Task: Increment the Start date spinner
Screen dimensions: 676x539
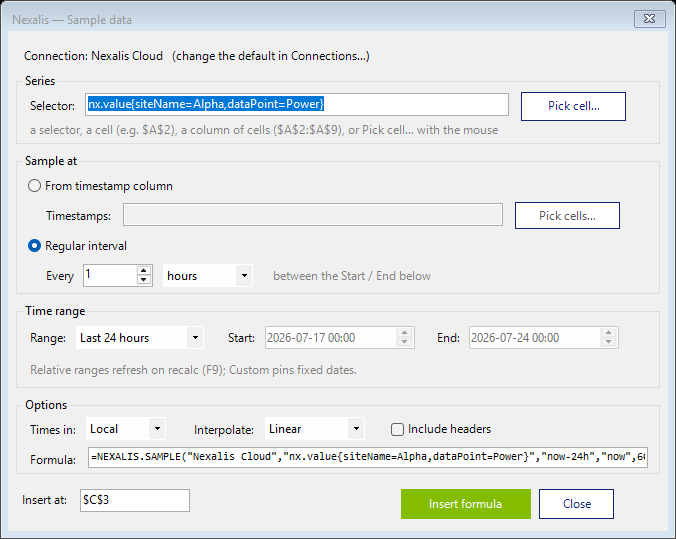Action: (x=404, y=333)
